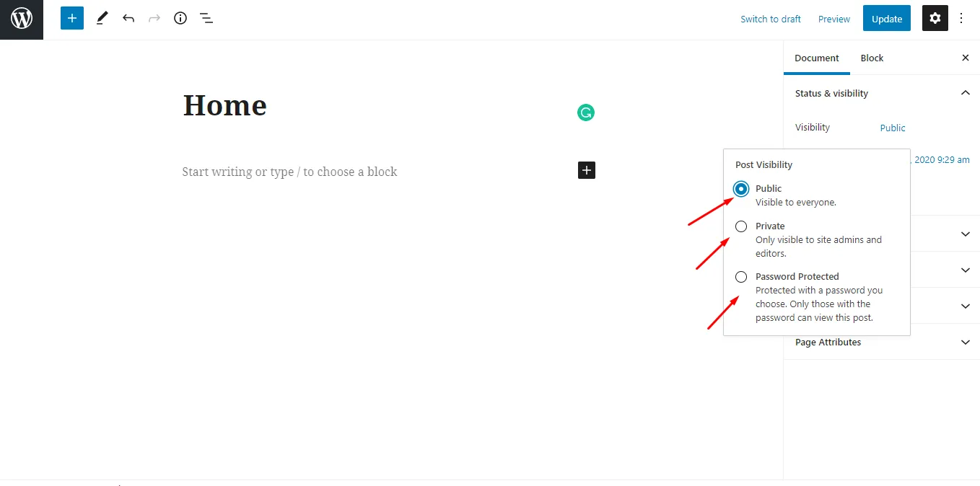Choose Password Protected visibility
The width and height of the screenshot is (980, 486).
point(741,277)
